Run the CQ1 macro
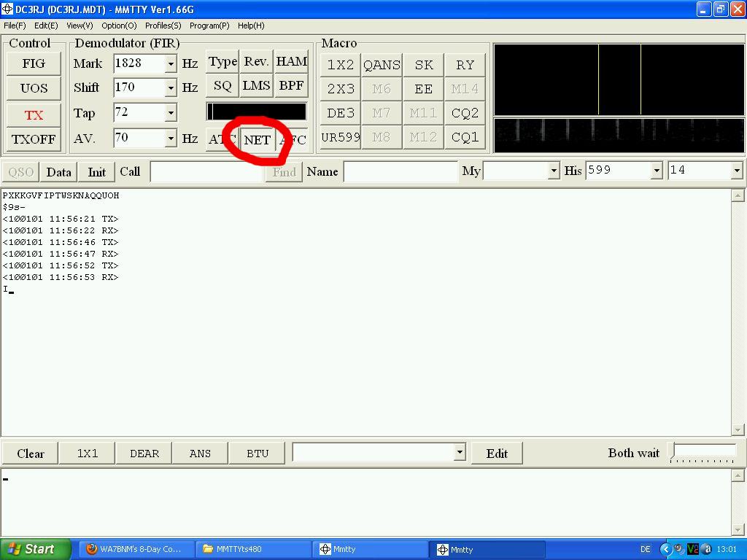 coord(465,137)
